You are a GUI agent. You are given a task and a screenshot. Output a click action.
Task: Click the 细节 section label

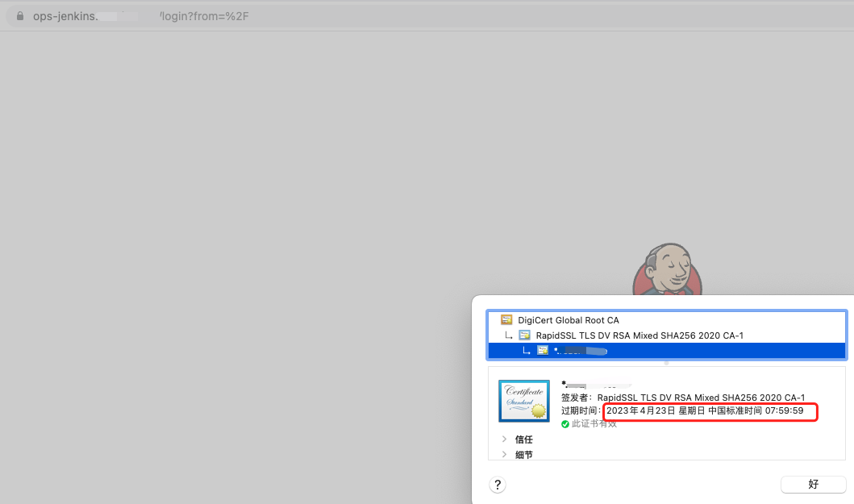(x=524, y=455)
